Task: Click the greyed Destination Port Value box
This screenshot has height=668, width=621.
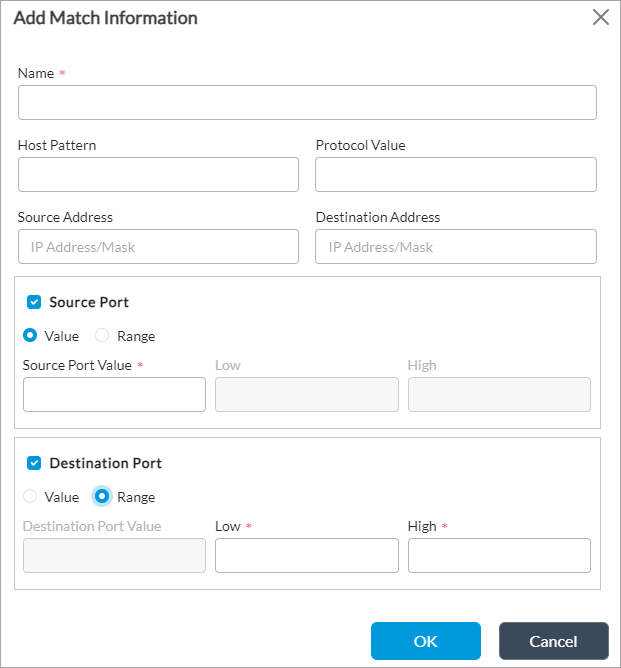Action: coord(114,556)
